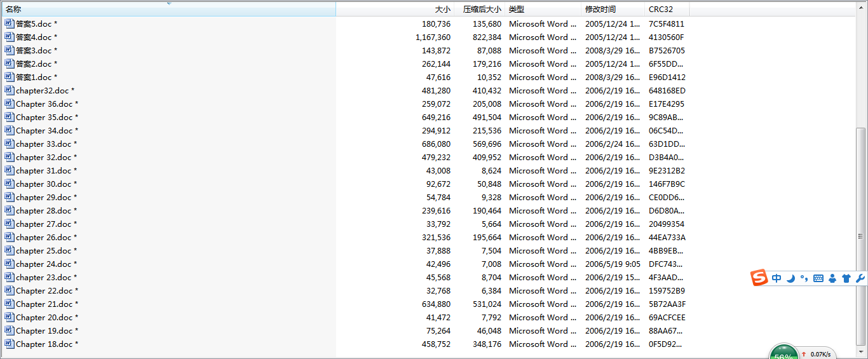This screenshot has width=868, height=359.
Task: Click the file icon beside chapter 31.doc
Action: 9,170
